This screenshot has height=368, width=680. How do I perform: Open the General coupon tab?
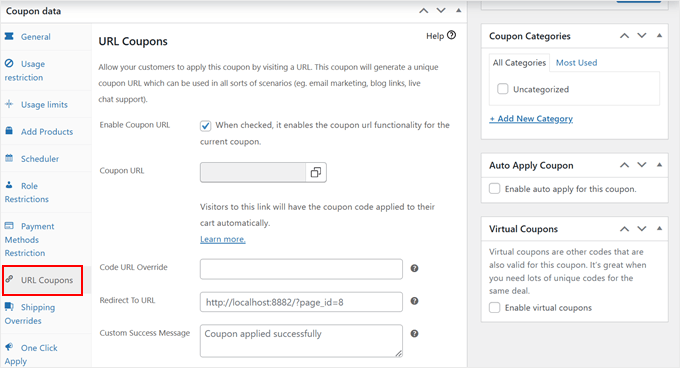(46, 36)
